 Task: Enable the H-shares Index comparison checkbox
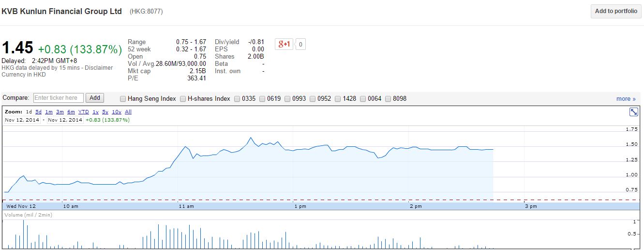[x=183, y=99]
